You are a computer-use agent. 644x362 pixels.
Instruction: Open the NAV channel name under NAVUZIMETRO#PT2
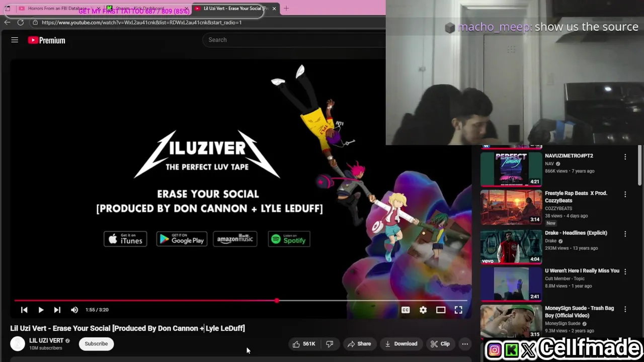549,163
